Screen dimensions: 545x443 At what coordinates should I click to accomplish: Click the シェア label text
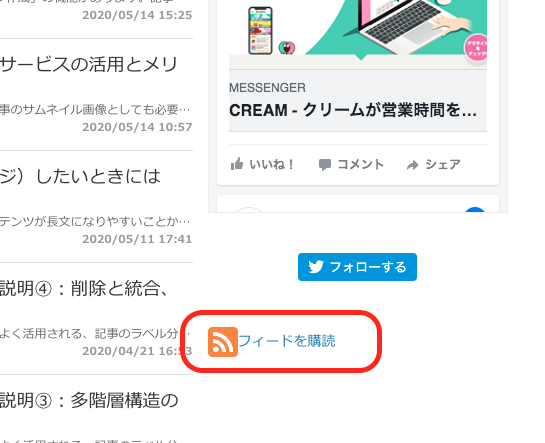pos(443,164)
